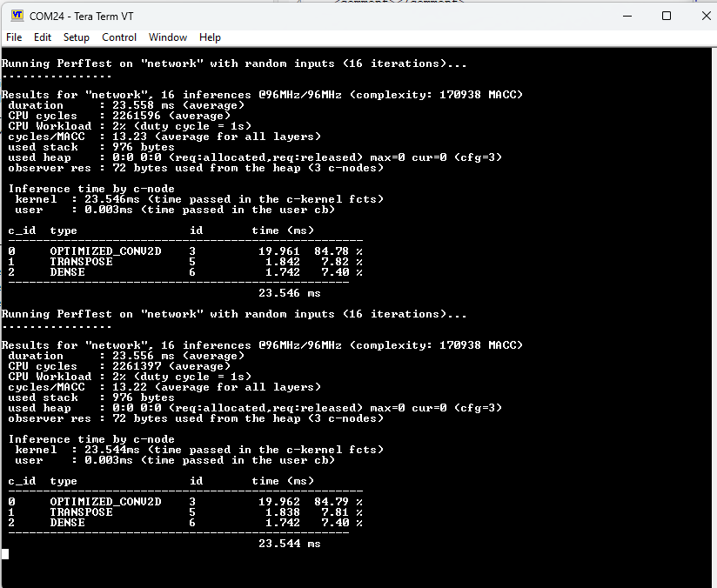Image resolution: width=717 pixels, height=588 pixels.
Task: Click the first duration value 23.558 ms
Action: 143,105
